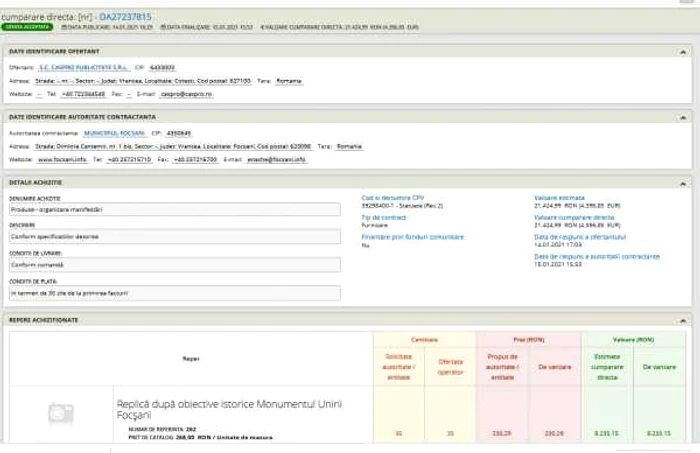Click the Estimata cumparare directa sub-header

click(607, 367)
